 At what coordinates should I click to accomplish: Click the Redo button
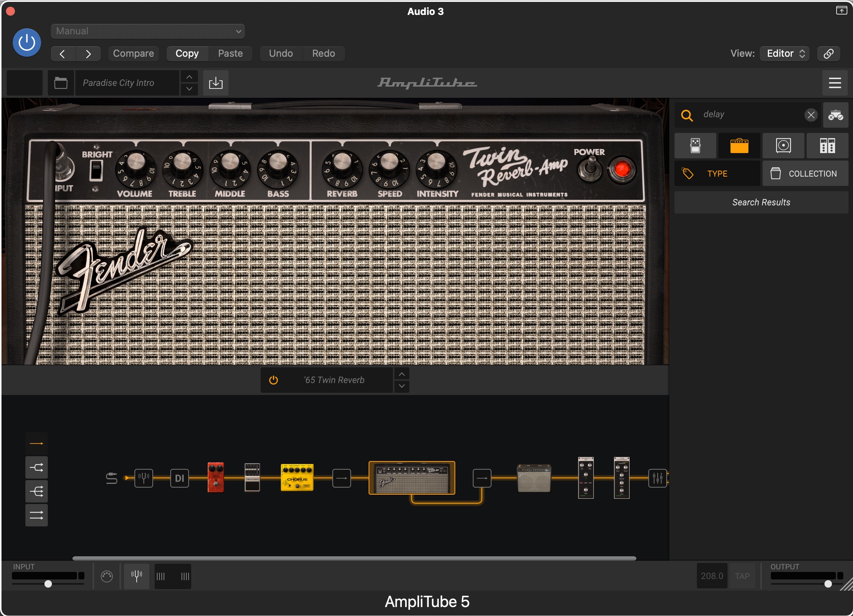[x=323, y=54]
